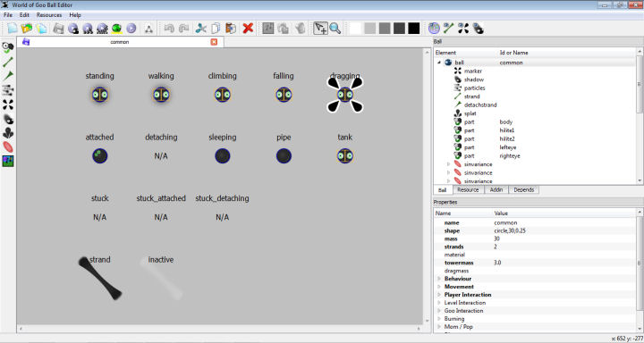Viewport: 644px width, 343px height.
Task: Expand the Level Interaction property group
Action: pos(439,303)
